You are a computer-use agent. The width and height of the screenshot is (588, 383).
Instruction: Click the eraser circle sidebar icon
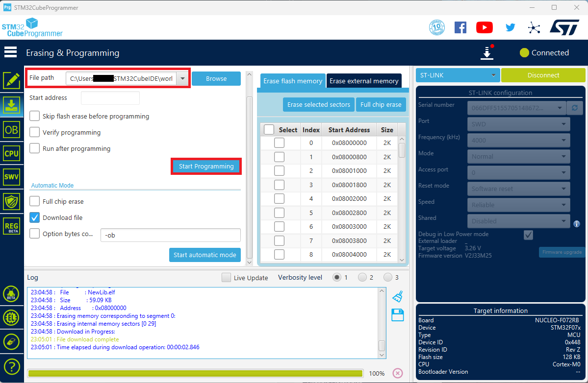tap(11, 342)
